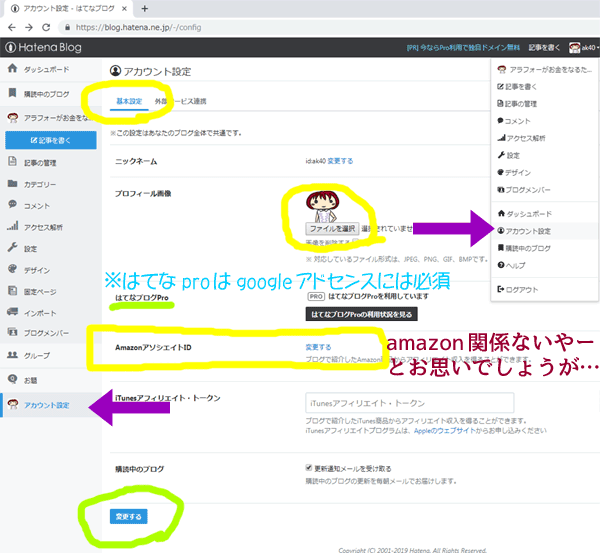Image resolution: width=600 pixels, height=553 pixels.
Task: Open 固定ページ icon in sidebar
Action: coord(13,290)
